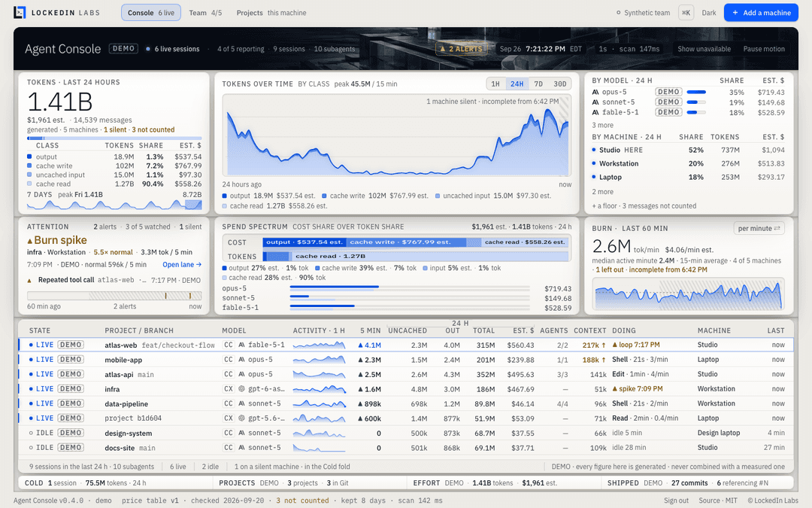Select the 30D time range
The height and width of the screenshot is (508, 812).
560,84
